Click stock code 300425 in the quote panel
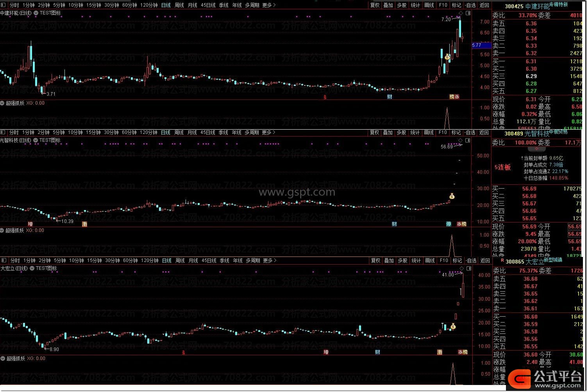The width and height of the screenshot is (588, 392). (514, 6)
